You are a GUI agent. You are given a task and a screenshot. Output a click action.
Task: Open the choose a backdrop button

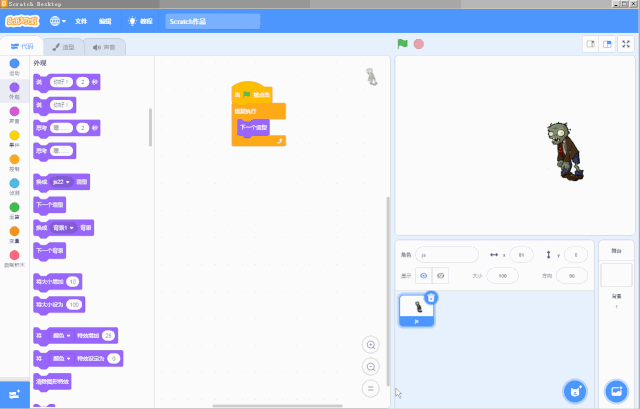point(616,391)
